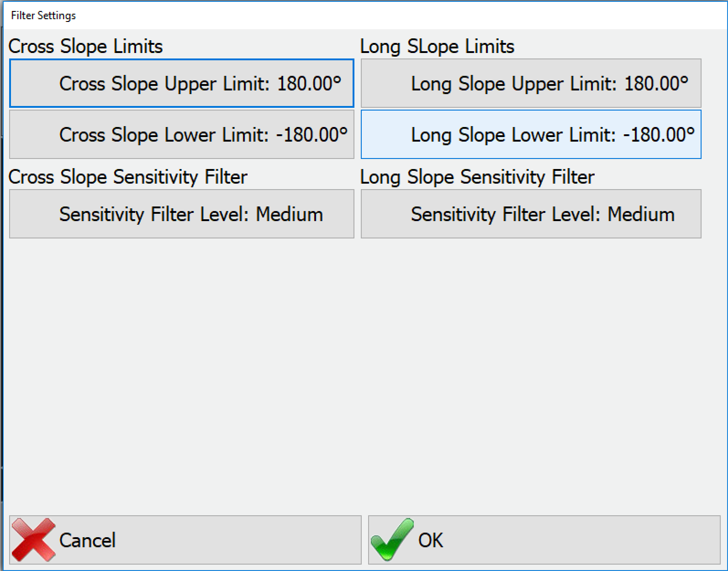Click the -180.00° value for Cross Slope Lower
Screen dimensions: 728x571
[x=312, y=135]
